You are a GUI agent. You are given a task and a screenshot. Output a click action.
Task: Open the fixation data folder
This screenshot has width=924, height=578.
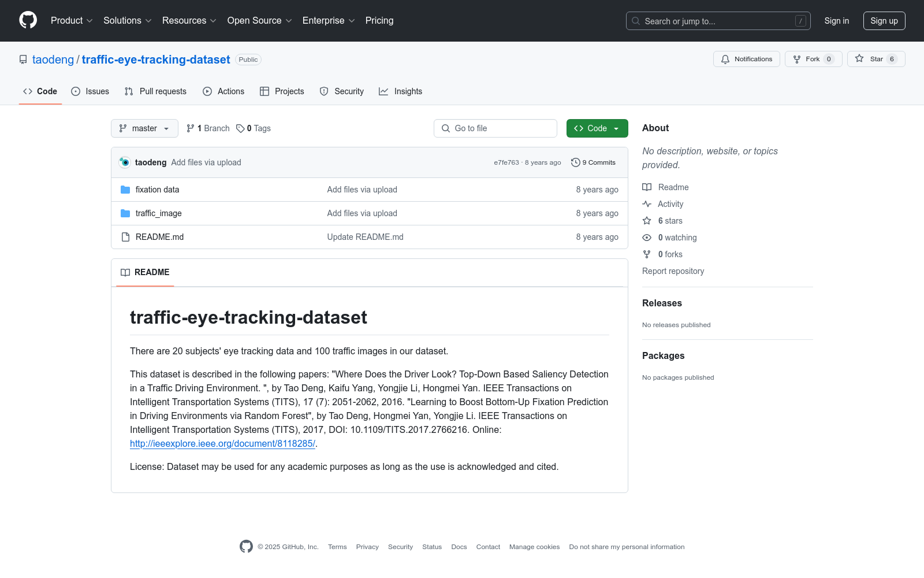coord(157,190)
